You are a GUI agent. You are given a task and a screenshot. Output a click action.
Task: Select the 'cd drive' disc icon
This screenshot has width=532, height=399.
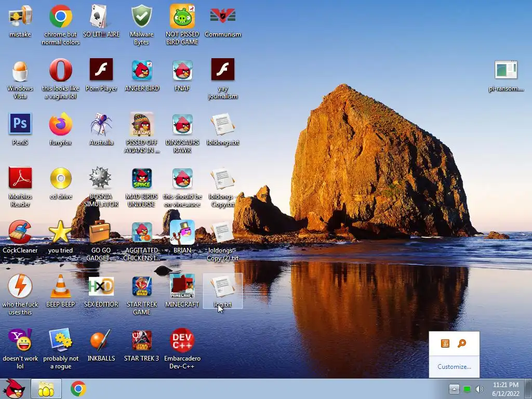[x=60, y=183]
